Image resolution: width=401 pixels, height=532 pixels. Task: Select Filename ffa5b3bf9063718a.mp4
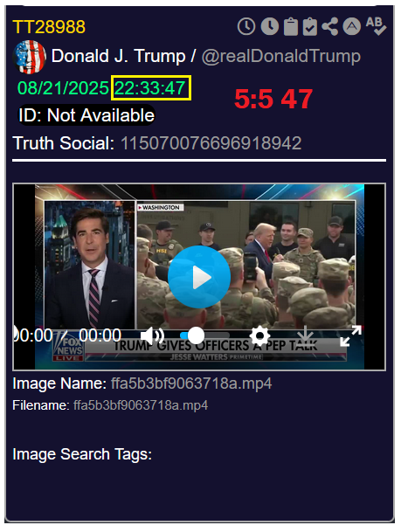141,405
